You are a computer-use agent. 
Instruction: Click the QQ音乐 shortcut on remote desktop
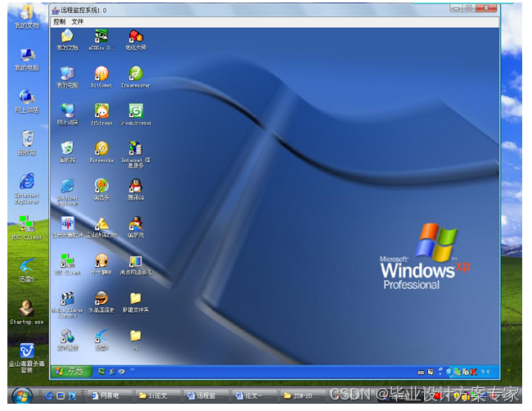[x=101, y=190]
